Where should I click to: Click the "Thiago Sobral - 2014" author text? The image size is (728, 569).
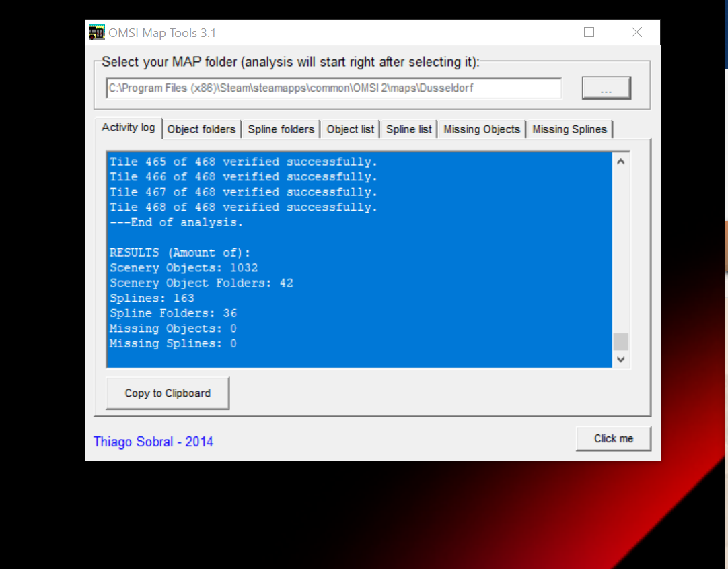153,442
